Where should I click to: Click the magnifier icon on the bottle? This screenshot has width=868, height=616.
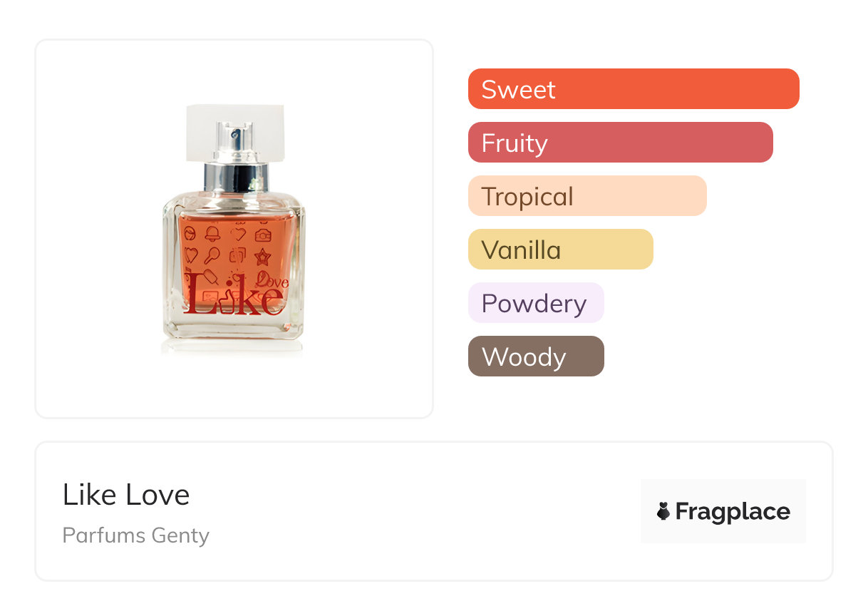click(213, 255)
